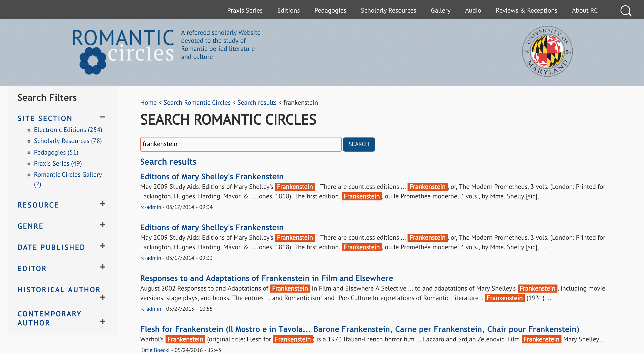Open the Praxis Series menu
Screen dimensions: 644x354
point(245,10)
